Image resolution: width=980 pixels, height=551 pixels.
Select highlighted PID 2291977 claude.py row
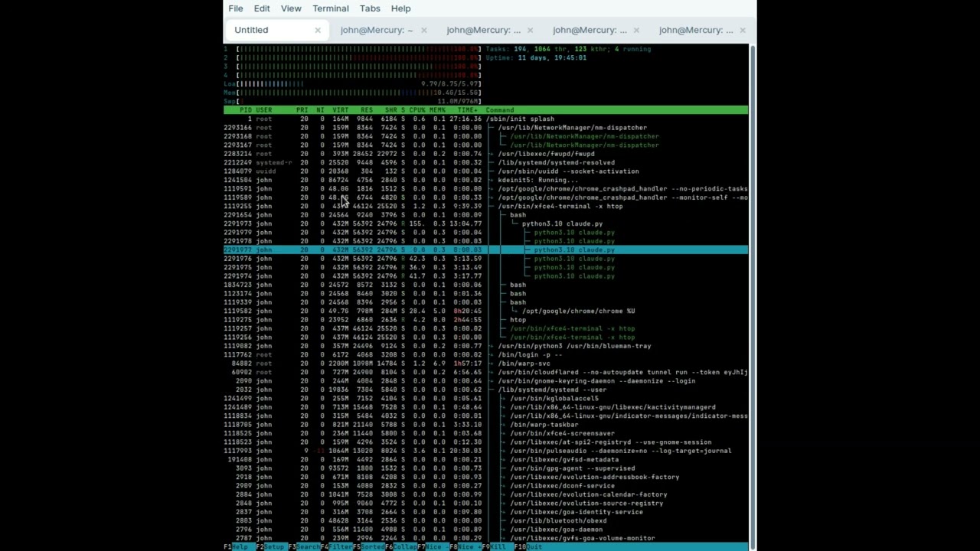485,249
